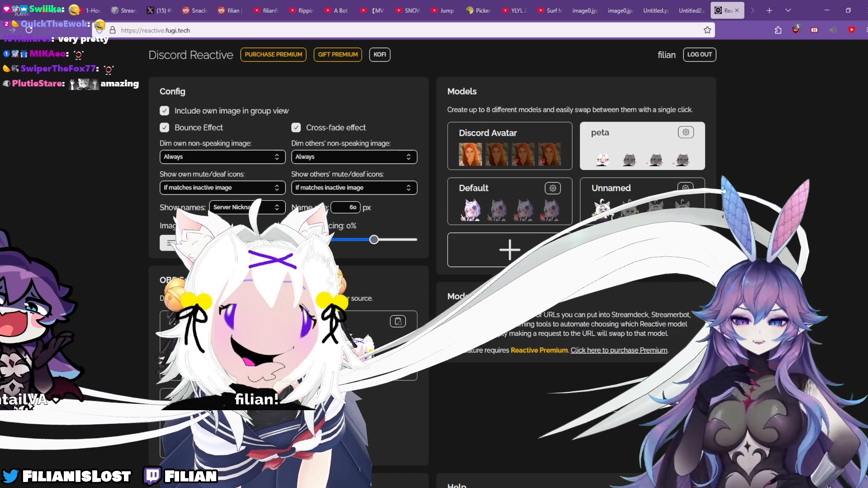Viewport: 868px width, 488px height.
Task: Toggle Include own image in group view
Action: coord(164,111)
